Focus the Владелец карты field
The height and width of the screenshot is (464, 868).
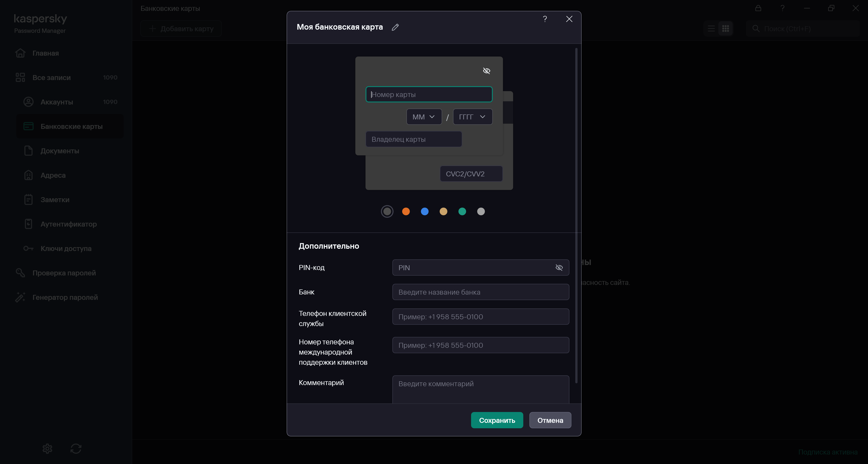coord(413,139)
